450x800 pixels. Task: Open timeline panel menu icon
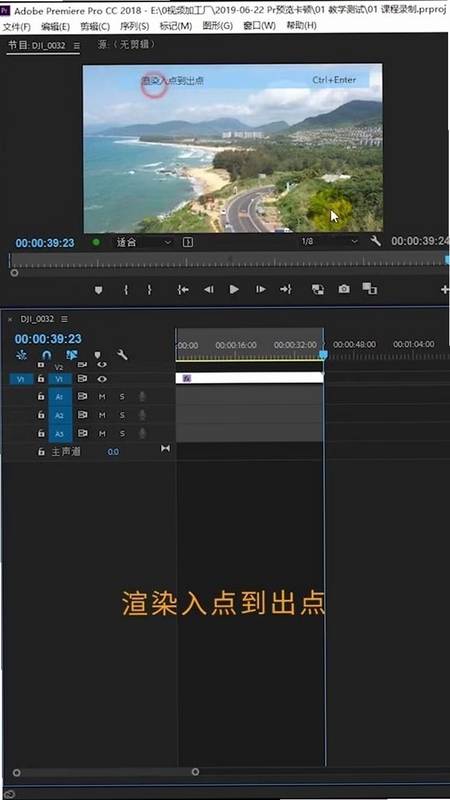pyautogui.click(x=64, y=319)
